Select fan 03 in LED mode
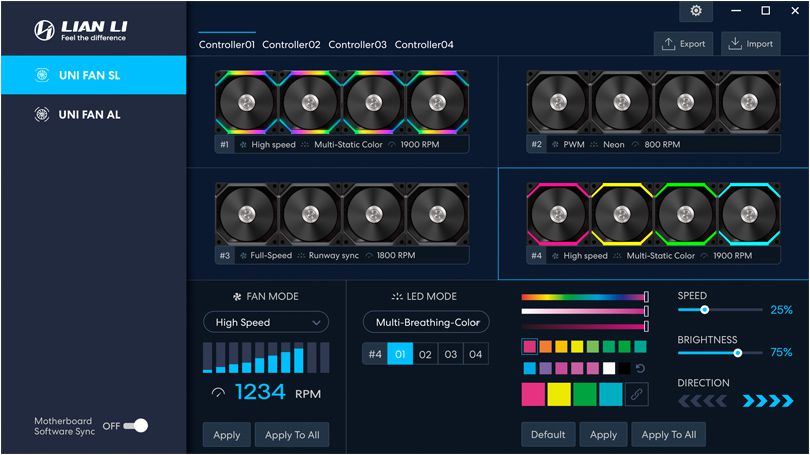This screenshot has width=810, height=455. click(x=450, y=354)
